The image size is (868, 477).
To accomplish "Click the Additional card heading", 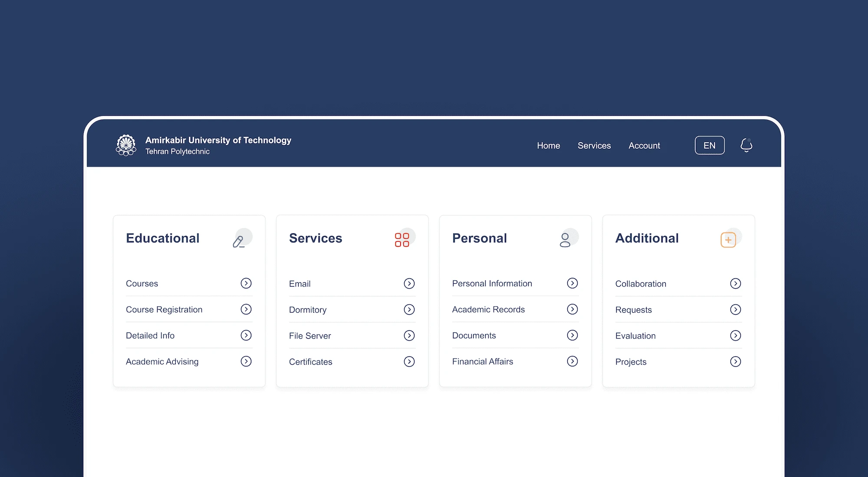I will pyautogui.click(x=647, y=238).
